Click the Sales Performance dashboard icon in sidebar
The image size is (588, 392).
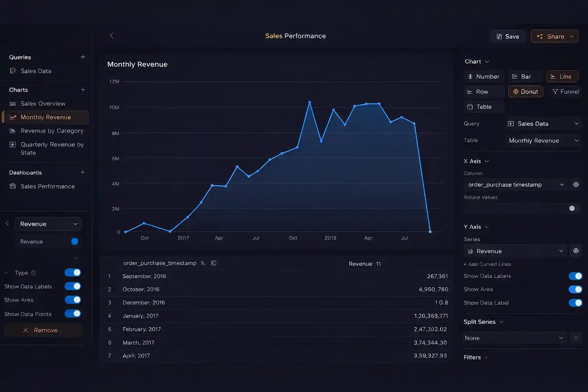click(13, 186)
